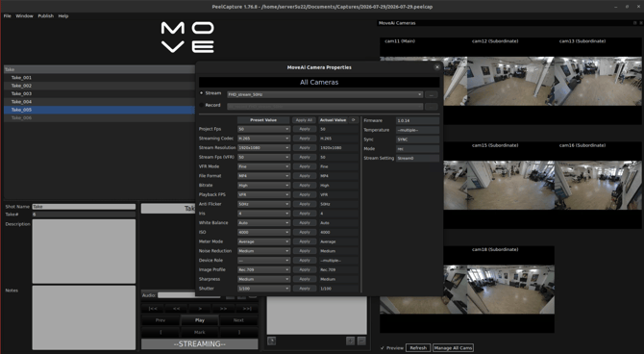The width and height of the screenshot is (644, 354).
Task: Click the Refresh cameras button
Action: coord(418,348)
